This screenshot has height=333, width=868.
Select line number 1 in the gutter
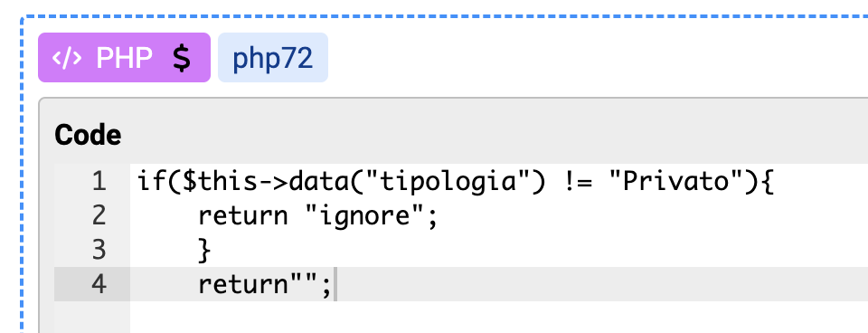(x=99, y=181)
